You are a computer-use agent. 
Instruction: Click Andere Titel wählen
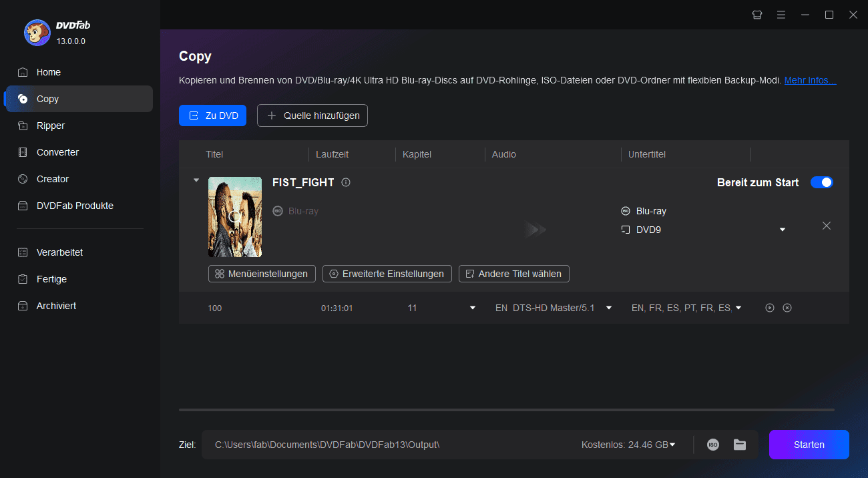[x=514, y=274]
